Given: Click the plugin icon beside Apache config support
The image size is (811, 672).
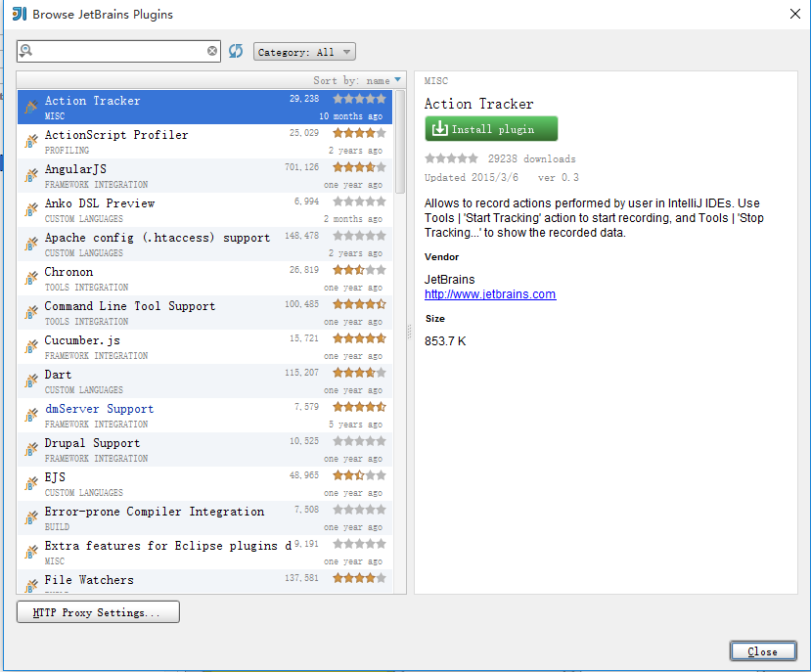Looking at the screenshot, I should (31, 244).
